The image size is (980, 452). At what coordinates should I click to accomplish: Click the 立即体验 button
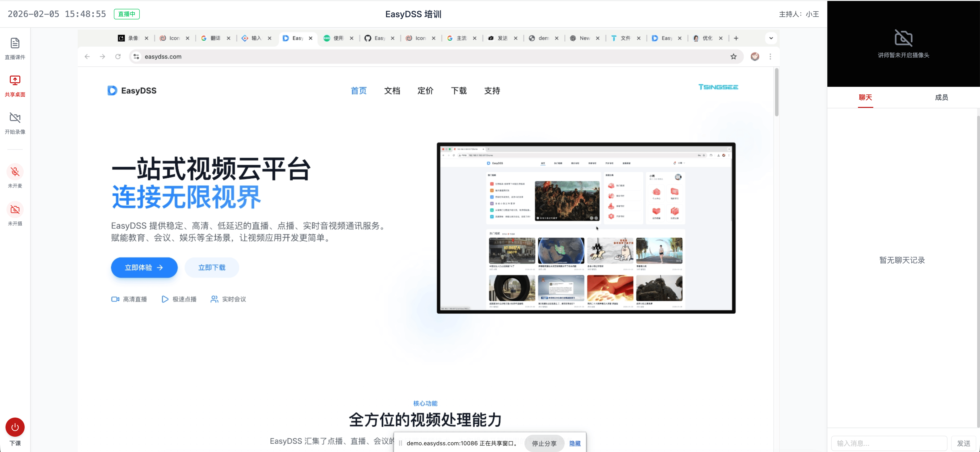tap(144, 268)
